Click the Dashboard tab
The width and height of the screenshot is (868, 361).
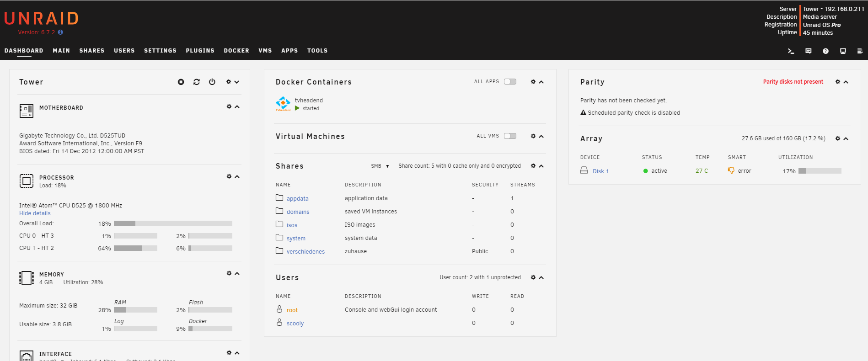[24, 51]
